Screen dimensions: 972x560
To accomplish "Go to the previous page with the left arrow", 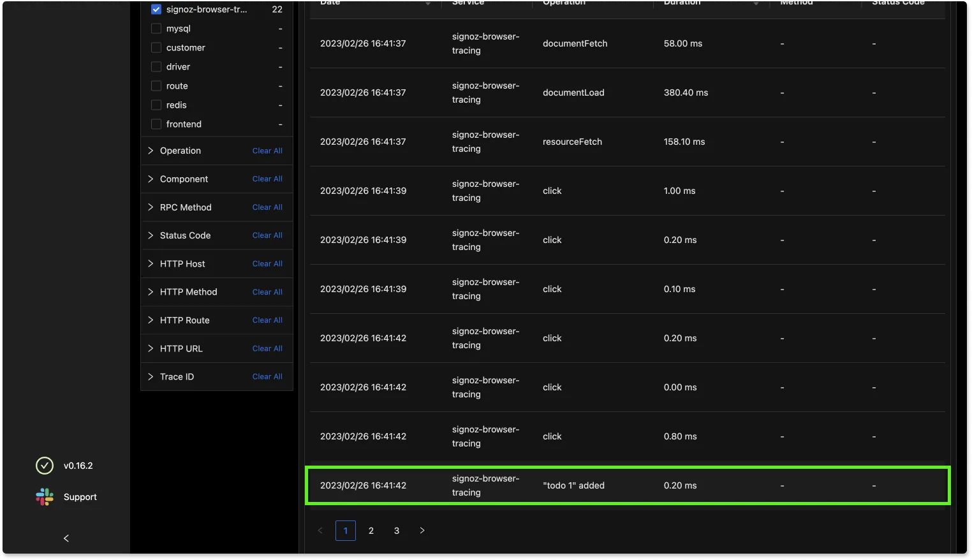I will 320,531.
